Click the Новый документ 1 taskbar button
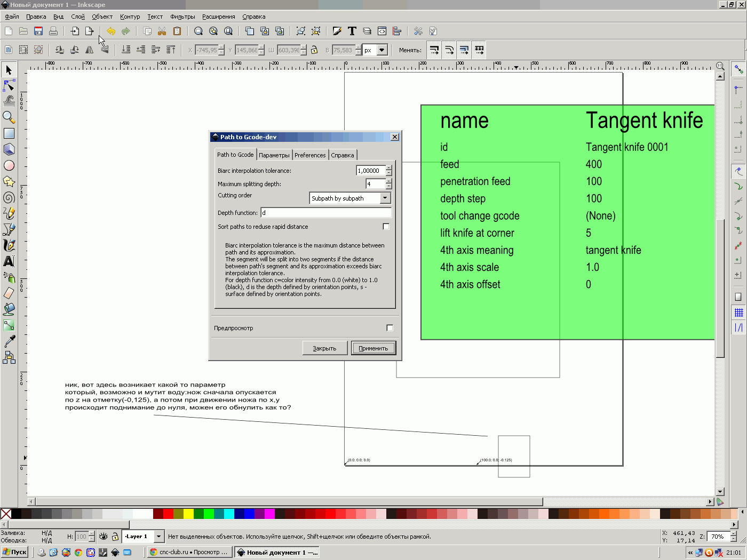 click(x=277, y=553)
